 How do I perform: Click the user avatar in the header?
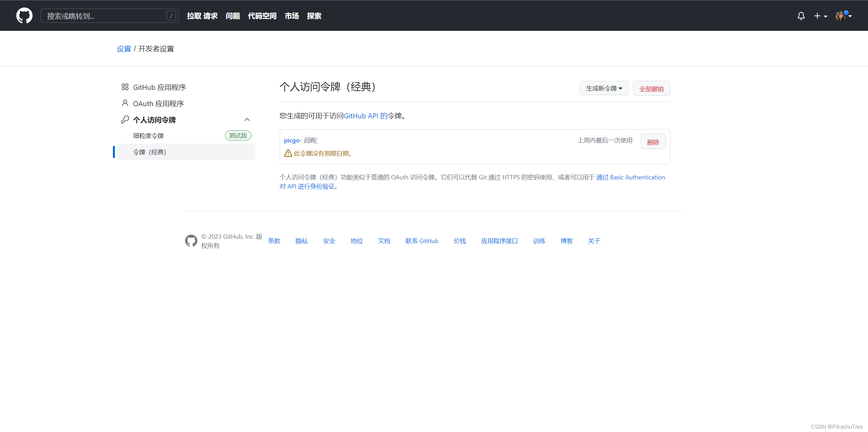click(842, 16)
